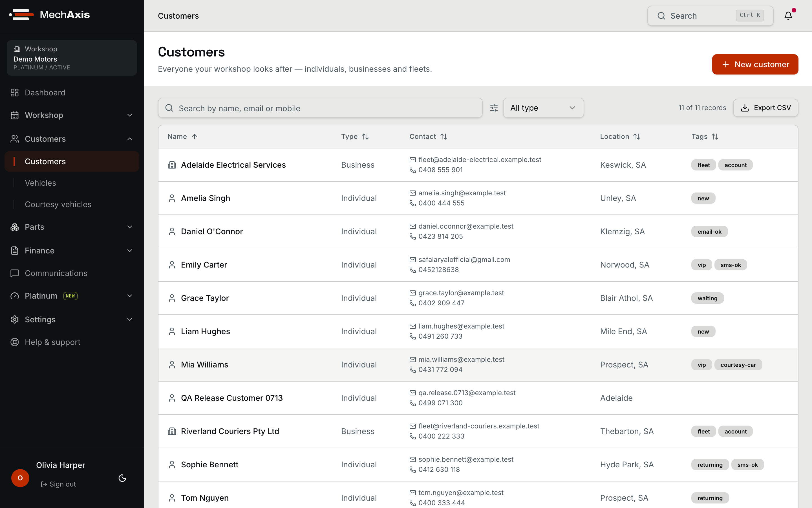Click the 11 of 11 records label

[x=702, y=108]
